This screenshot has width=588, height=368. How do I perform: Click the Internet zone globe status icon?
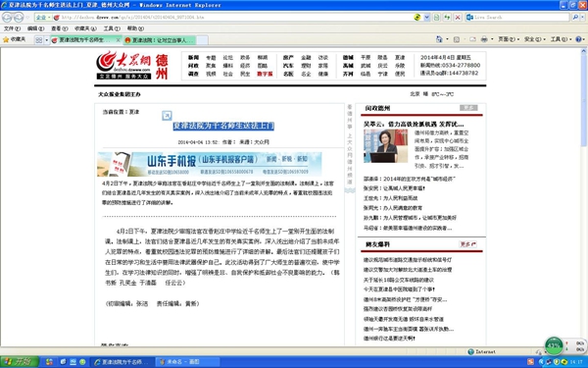(471, 352)
